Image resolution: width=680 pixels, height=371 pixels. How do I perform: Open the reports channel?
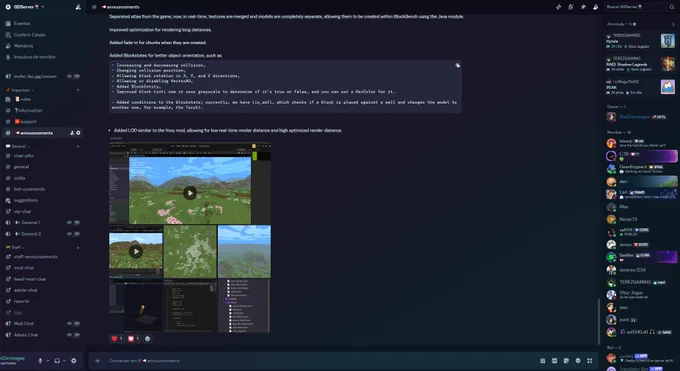point(42,301)
